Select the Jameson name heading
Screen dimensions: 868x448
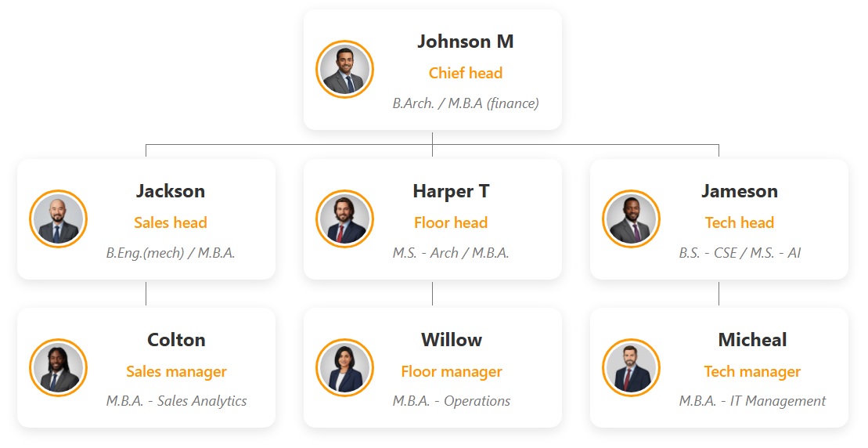739,191
